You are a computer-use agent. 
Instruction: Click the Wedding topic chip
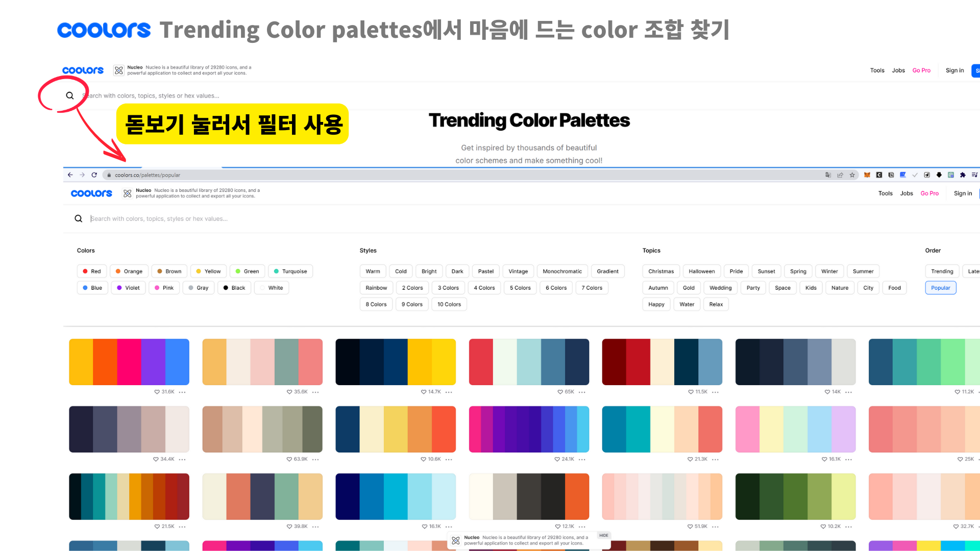[x=720, y=288]
